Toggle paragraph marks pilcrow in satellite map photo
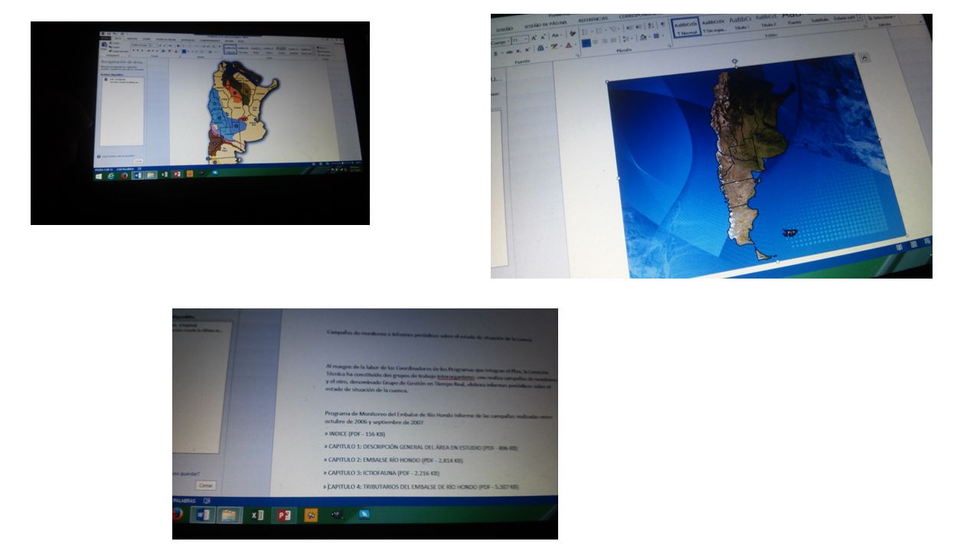 point(662,24)
